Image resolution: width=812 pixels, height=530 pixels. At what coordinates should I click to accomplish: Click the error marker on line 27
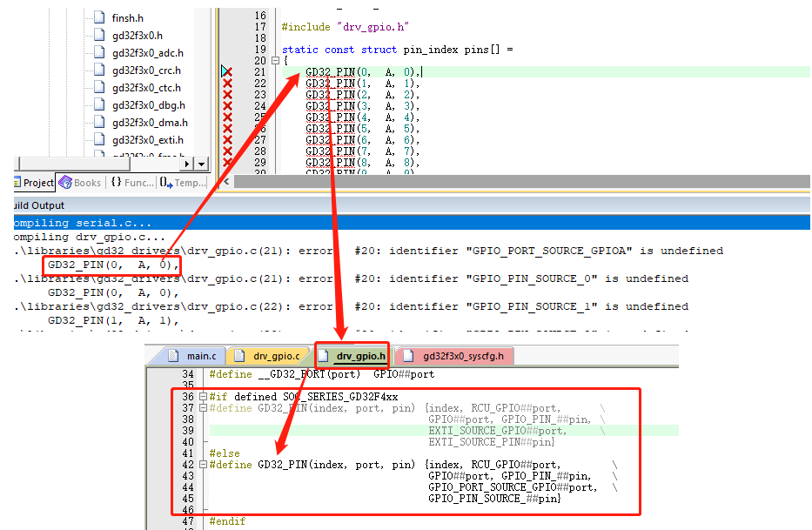[x=227, y=140]
